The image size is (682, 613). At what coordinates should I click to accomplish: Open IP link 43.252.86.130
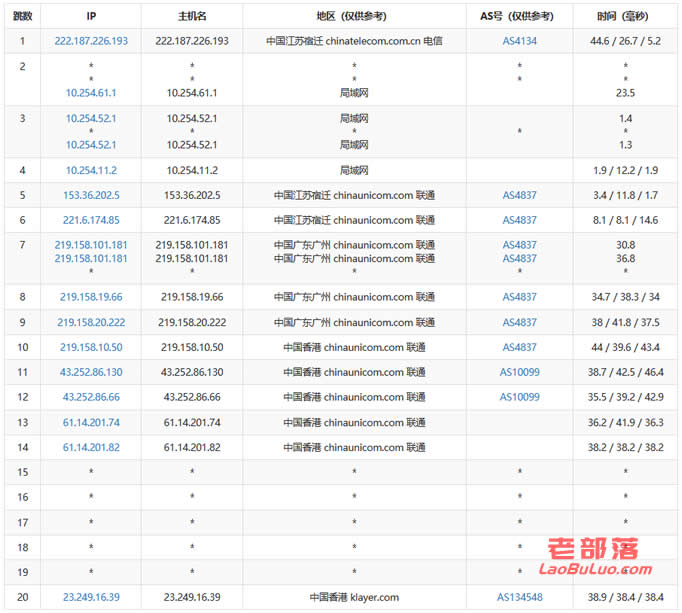(x=91, y=372)
